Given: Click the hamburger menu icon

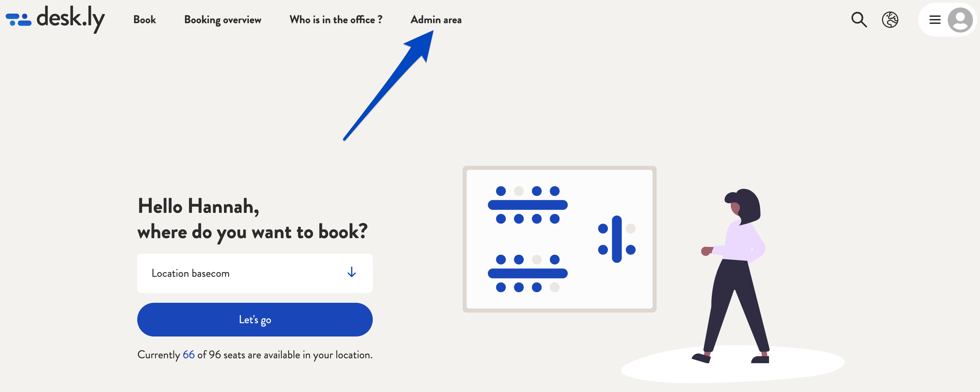Looking at the screenshot, I should pyautogui.click(x=935, y=19).
